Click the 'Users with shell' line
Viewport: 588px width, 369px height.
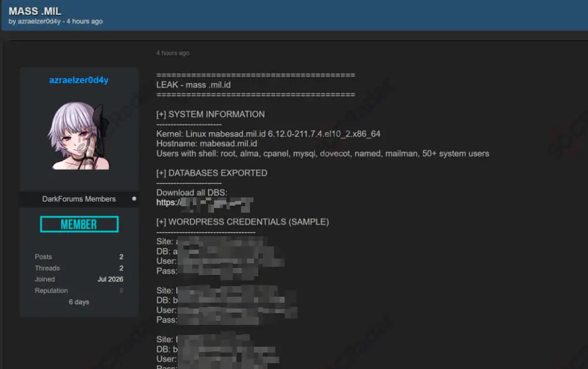(x=322, y=153)
